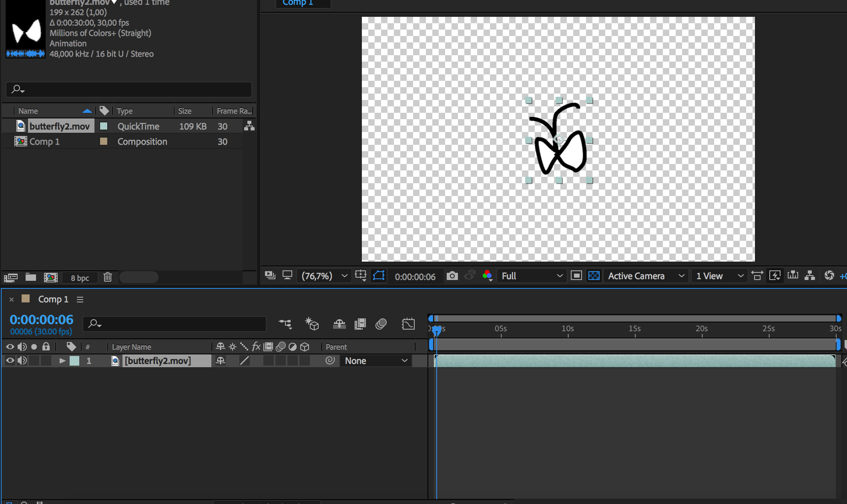Click the butterfly2.mov layer label color swatch
Screen dimensions: 847x504
coord(74,360)
